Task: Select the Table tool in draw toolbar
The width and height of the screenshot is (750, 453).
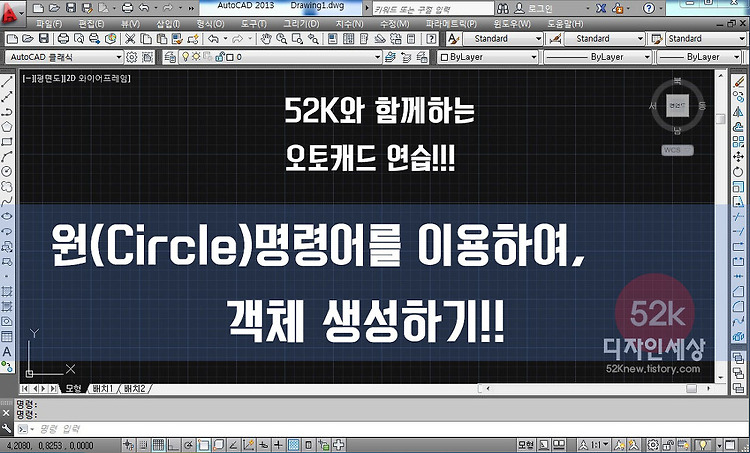Action: tap(7, 336)
